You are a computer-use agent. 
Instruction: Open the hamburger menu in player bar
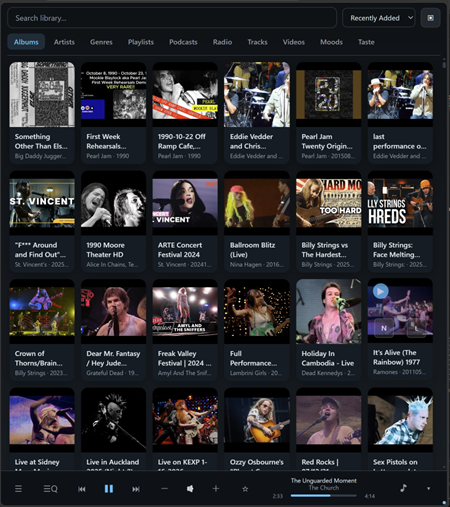coord(18,489)
